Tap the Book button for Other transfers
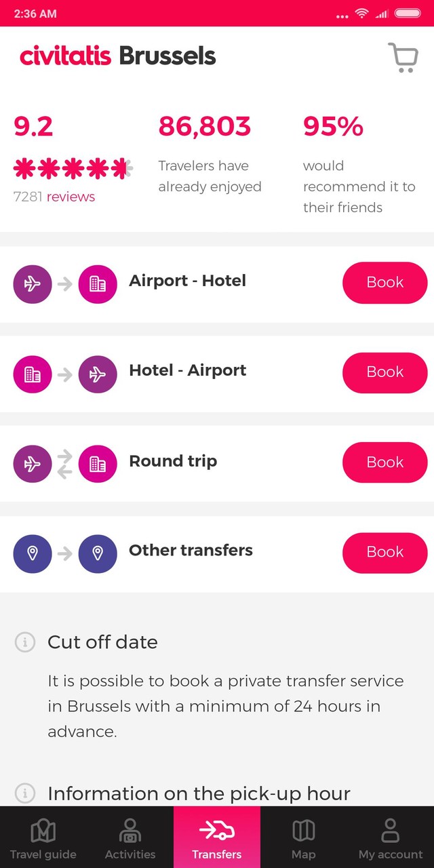The image size is (434, 868). (384, 553)
